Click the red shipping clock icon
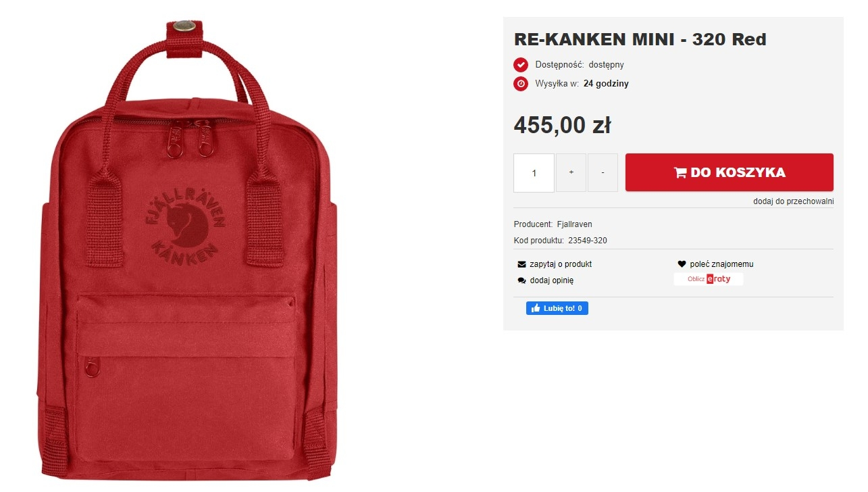Viewport: 868px width, 492px height. (x=521, y=84)
